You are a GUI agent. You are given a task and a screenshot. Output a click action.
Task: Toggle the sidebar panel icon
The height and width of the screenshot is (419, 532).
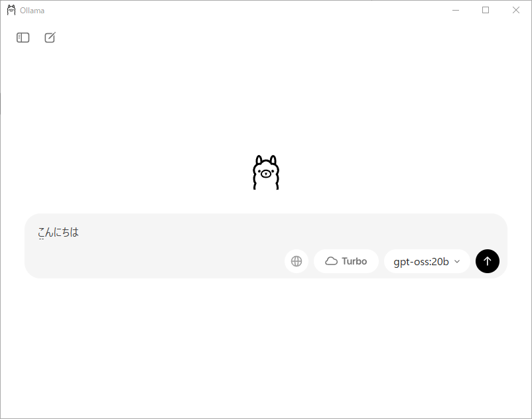(23, 37)
